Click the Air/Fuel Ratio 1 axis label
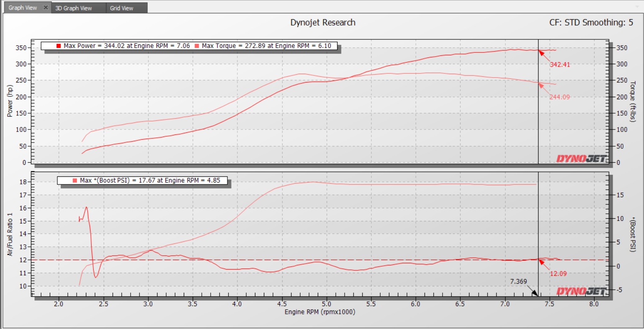 [10, 234]
